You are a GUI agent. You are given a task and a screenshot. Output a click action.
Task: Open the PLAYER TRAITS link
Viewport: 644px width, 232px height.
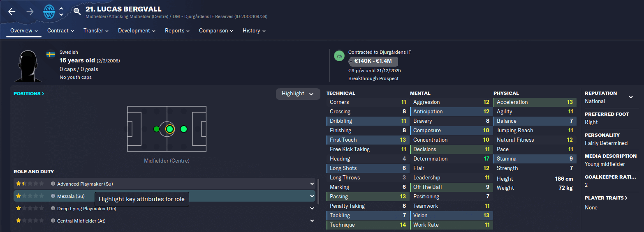pos(606,198)
